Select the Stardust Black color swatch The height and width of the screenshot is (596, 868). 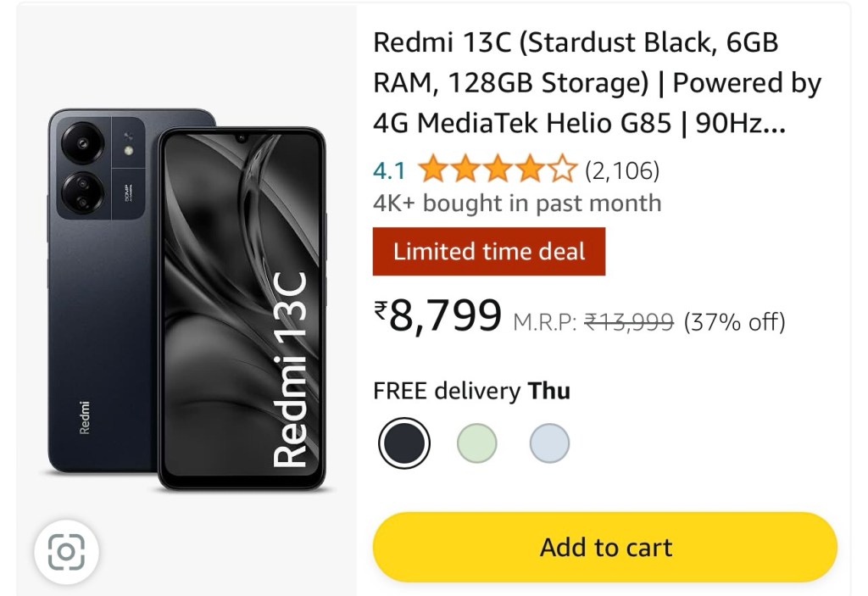pos(404,443)
